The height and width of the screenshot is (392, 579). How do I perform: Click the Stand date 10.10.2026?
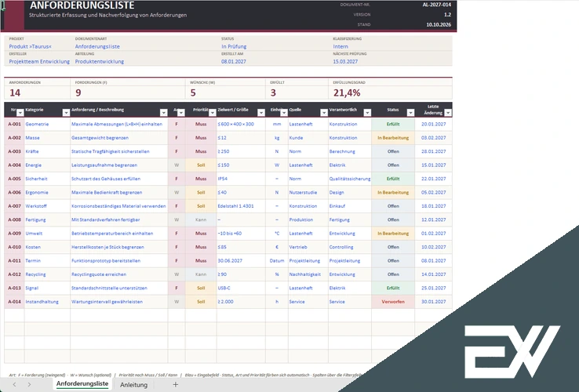click(x=439, y=25)
